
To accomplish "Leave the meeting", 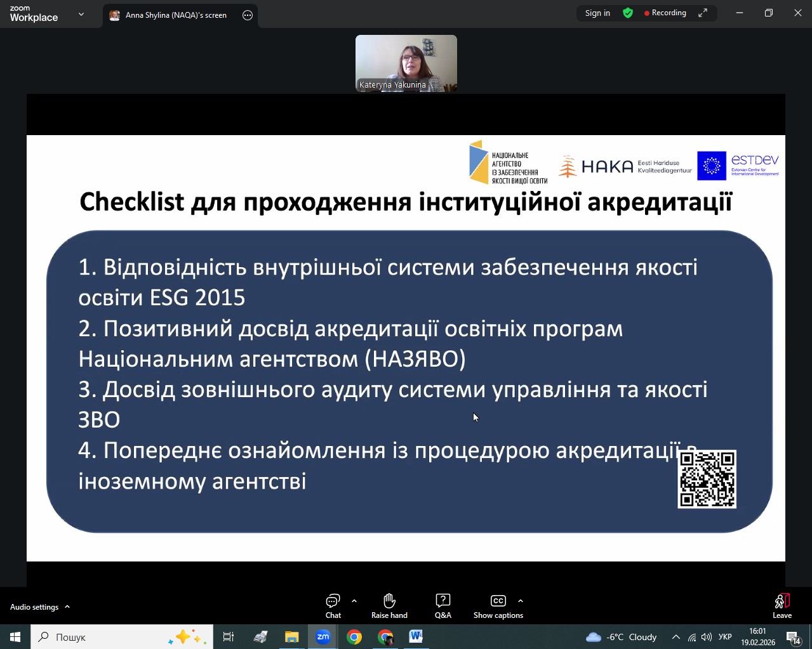I will pos(782,606).
